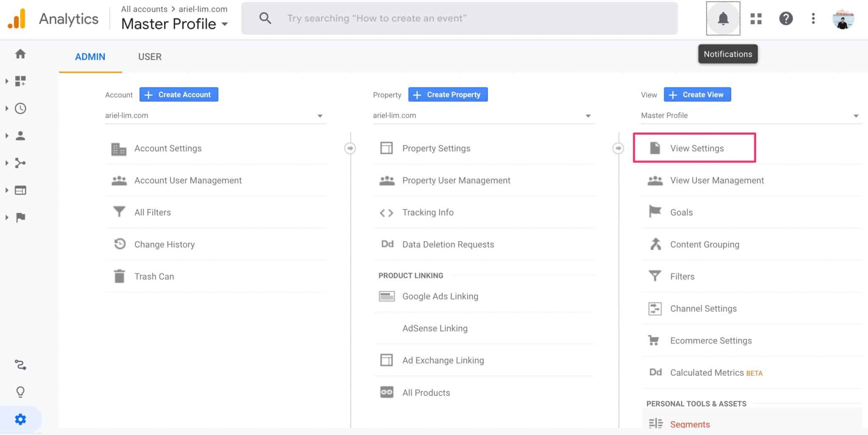Open Customization dashboard icon in sidebar
This screenshot has width=868, height=435.
(20, 81)
